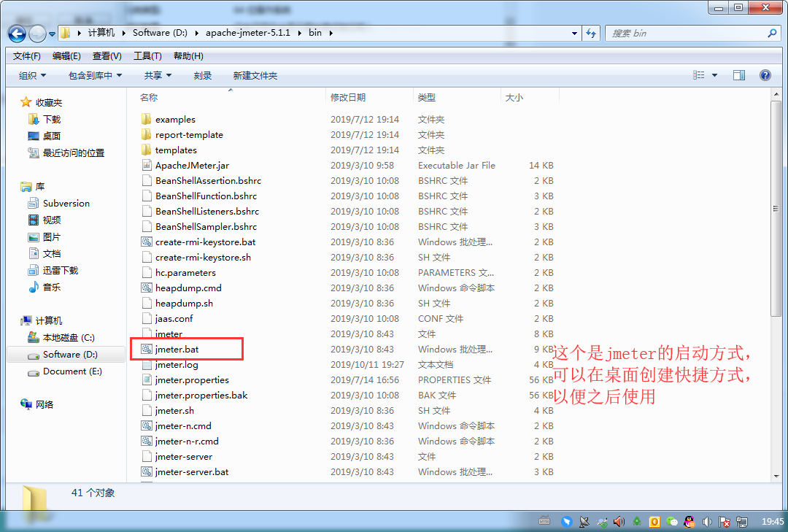Screen dimensions: 788x532
Task: Click the magnifier search icon
Action: (773, 33)
